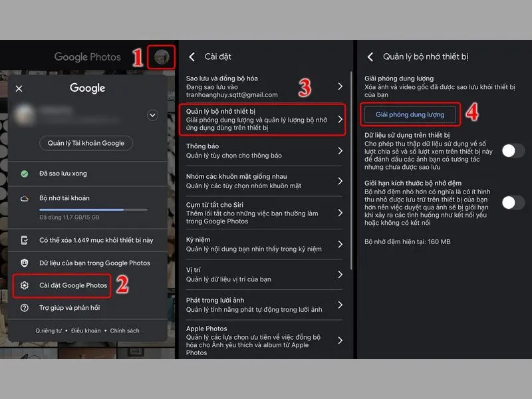
Task: Select Kỷ niệm settings title
Action: [198, 240]
